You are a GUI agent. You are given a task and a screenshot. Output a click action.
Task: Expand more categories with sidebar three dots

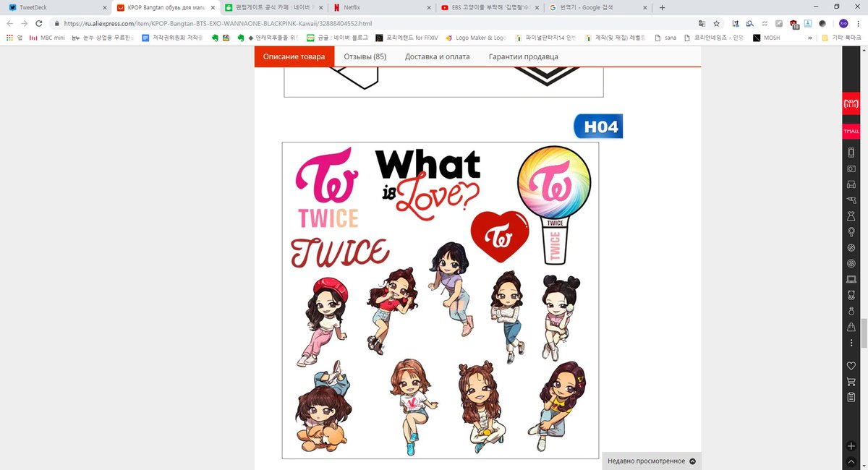[851, 343]
